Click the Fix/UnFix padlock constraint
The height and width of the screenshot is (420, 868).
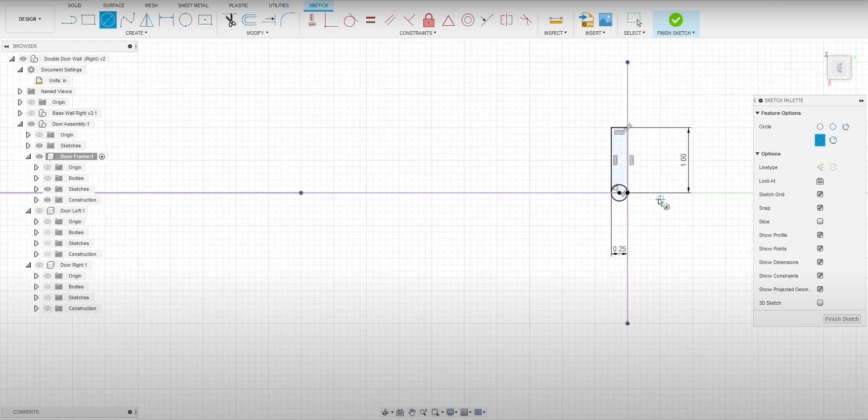pos(429,20)
